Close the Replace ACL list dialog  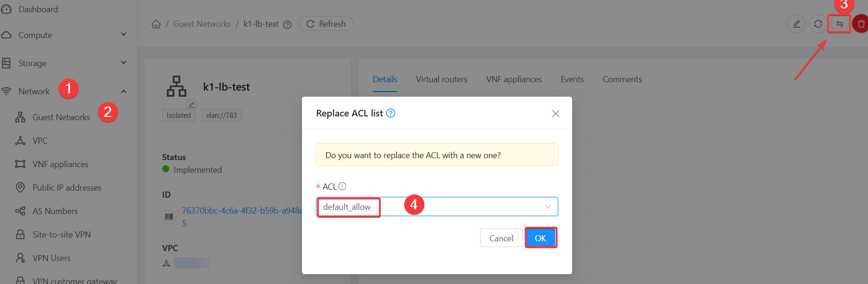click(x=556, y=114)
